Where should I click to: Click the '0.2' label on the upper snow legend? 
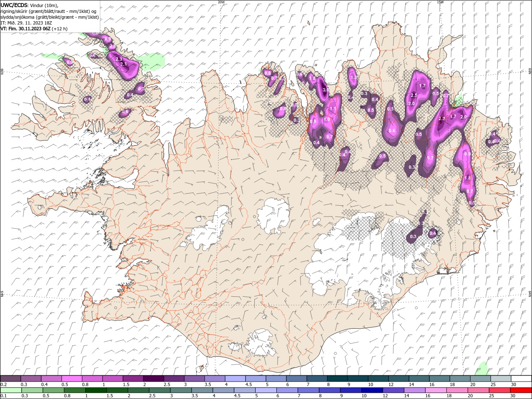(x=4, y=384)
